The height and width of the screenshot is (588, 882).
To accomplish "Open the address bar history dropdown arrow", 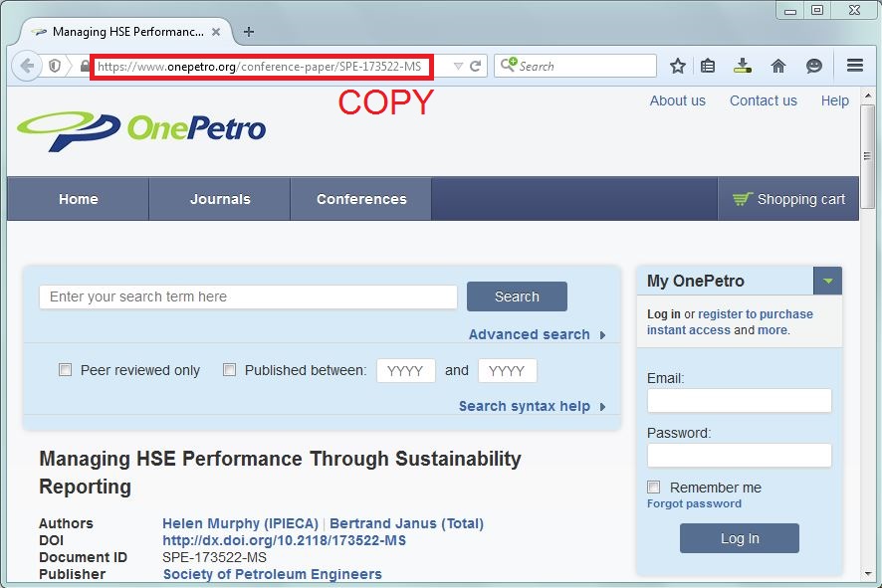I will [459, 66].
